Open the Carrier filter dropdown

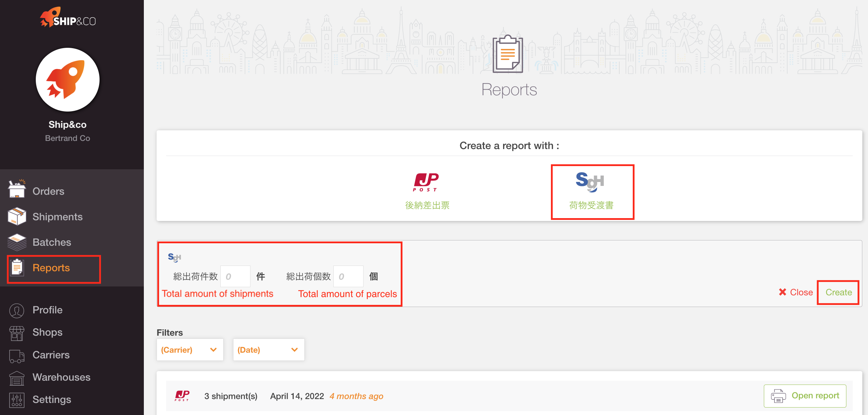coord(190,350)
